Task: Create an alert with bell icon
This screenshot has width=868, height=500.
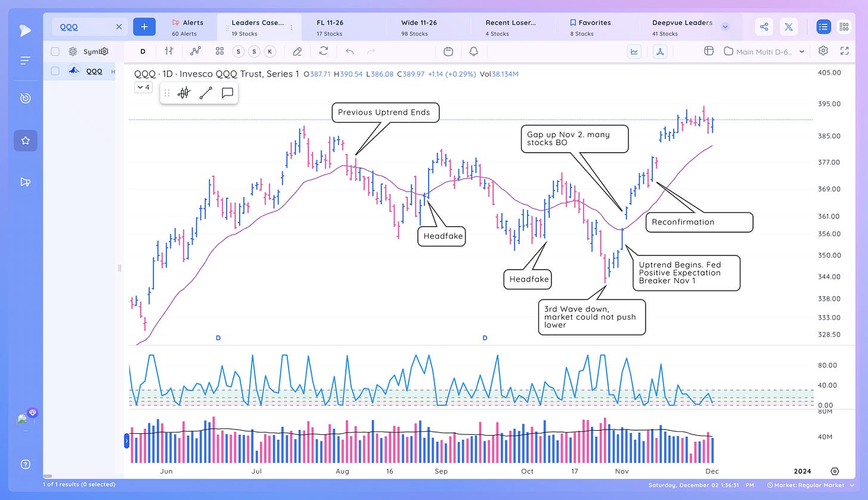Action: point(474,51)
